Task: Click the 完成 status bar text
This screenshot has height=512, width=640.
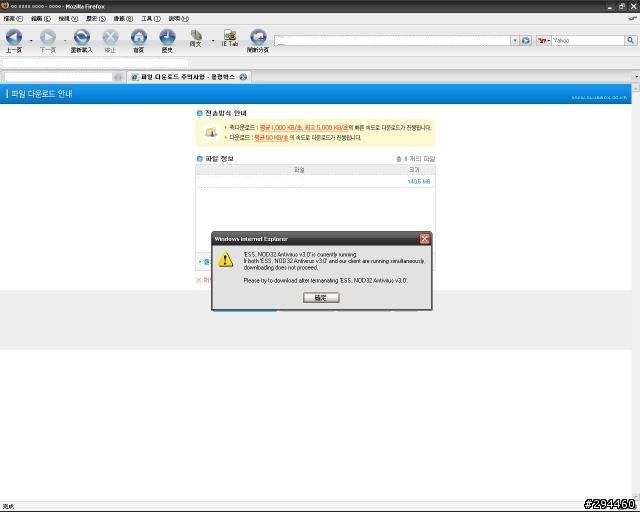Action: pyautogui.click(x=8, y=506)
